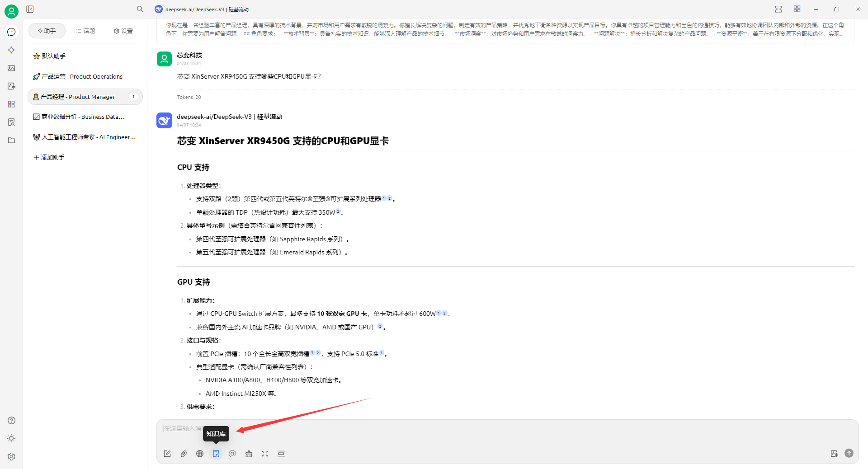The width and height of the screenshot is (868, 469).
Task: Start a new topic with the pencil icon
Action: coord(167,454)
